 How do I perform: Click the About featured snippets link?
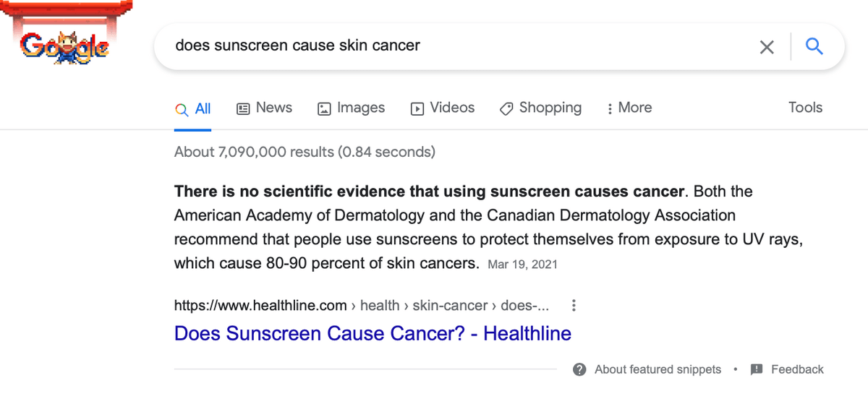[658, 369]
